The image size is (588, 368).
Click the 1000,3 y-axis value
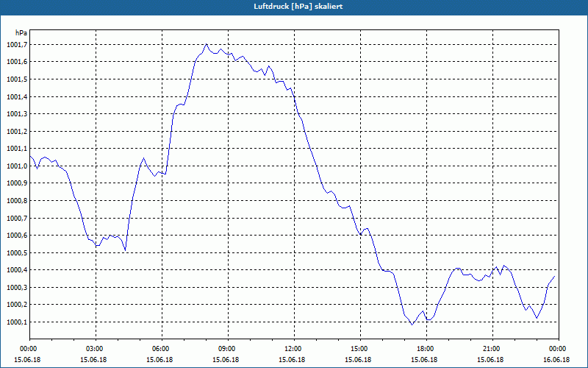coord(17,288)
